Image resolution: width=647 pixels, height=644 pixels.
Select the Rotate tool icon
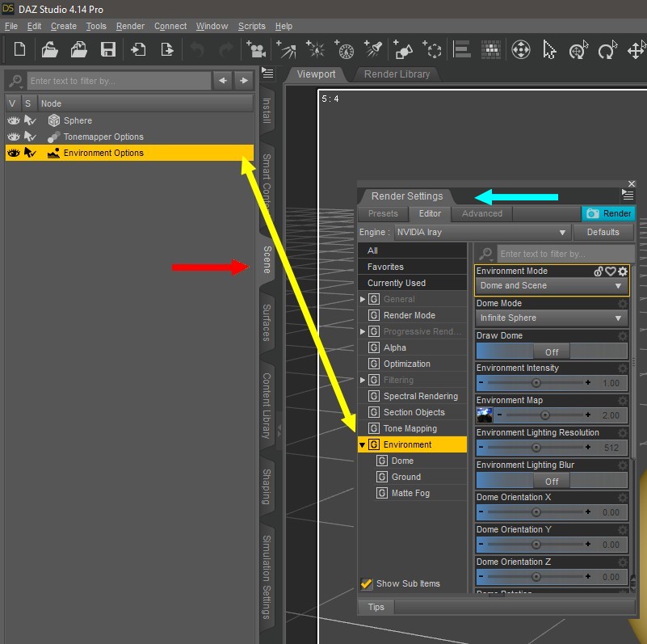coord(607,50)
